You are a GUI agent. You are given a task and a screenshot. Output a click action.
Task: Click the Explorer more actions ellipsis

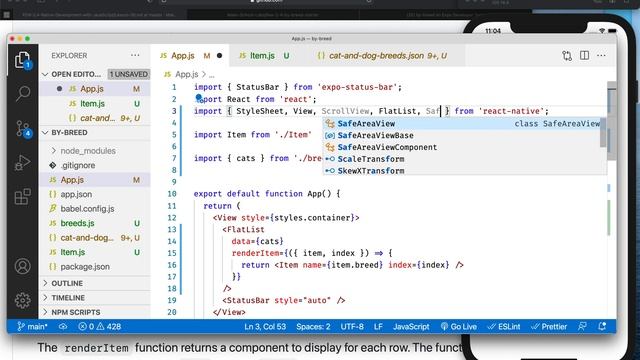[x=135, y=55]
